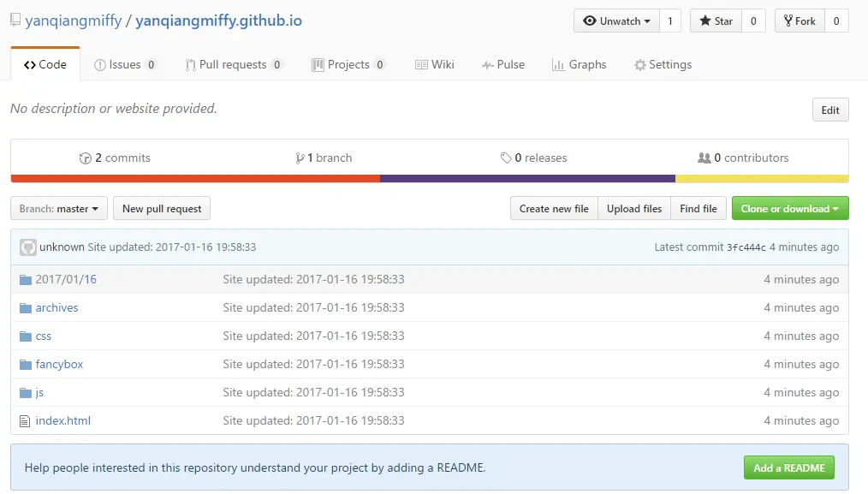This screenshot has height=494, width=868.
Task: Expand the Clone or download dropdown
Action: point(790,209)
